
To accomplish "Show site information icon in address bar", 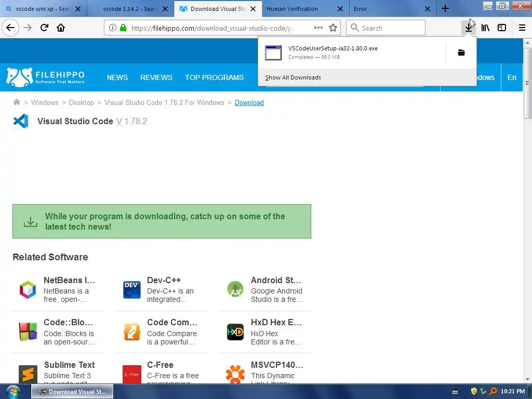I will coord(113,28).
